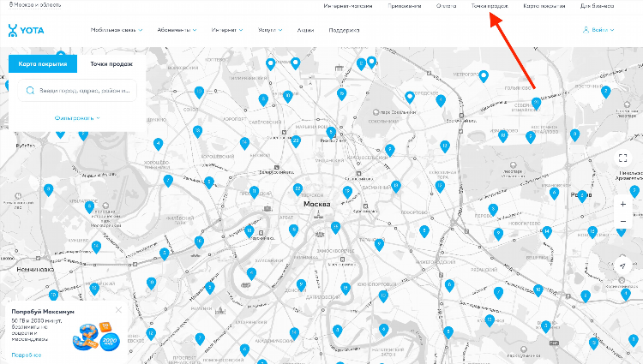Zoom out the map with minus button
The image size is (643, 364).
tap(623, 222)
